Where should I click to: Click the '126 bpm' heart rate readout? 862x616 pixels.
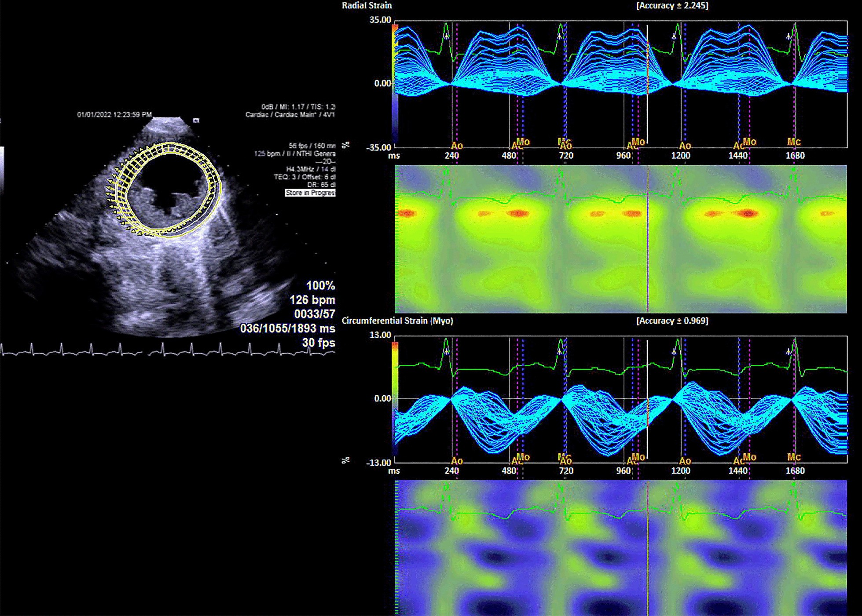point(312,300)
